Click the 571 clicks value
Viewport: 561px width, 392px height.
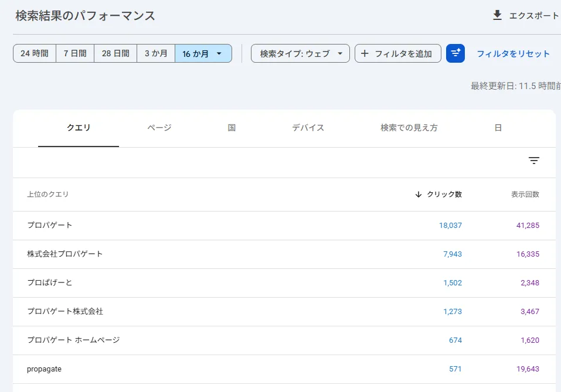(455, 369)
